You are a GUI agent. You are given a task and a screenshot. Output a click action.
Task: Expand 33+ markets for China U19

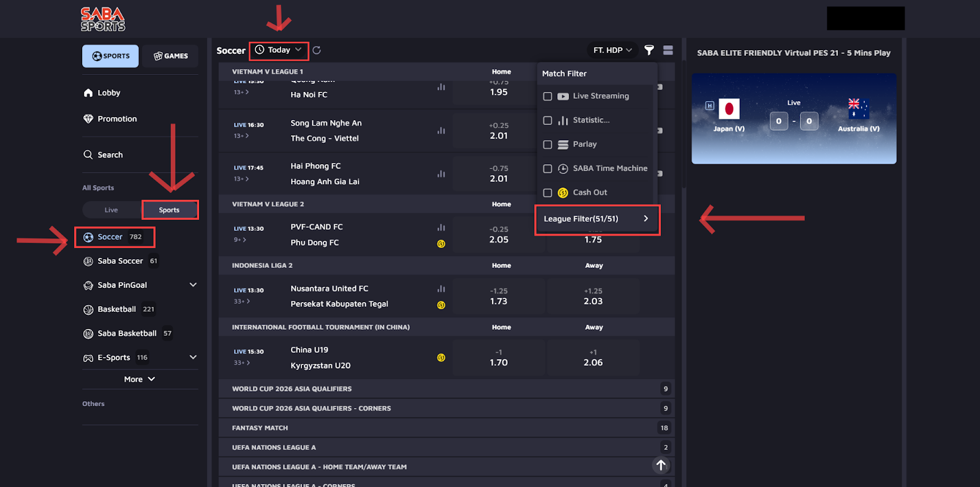(241, 363)
